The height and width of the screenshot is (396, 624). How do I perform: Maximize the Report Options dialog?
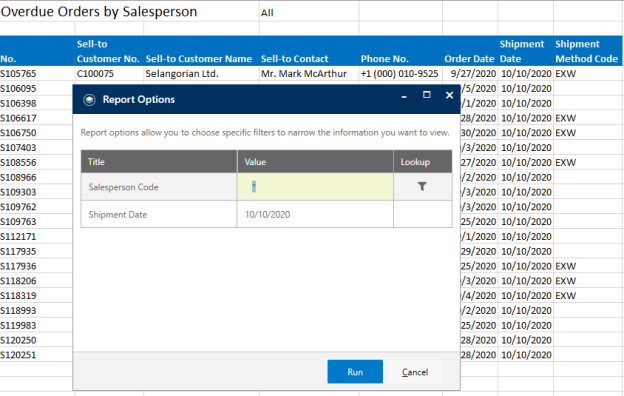427,95
